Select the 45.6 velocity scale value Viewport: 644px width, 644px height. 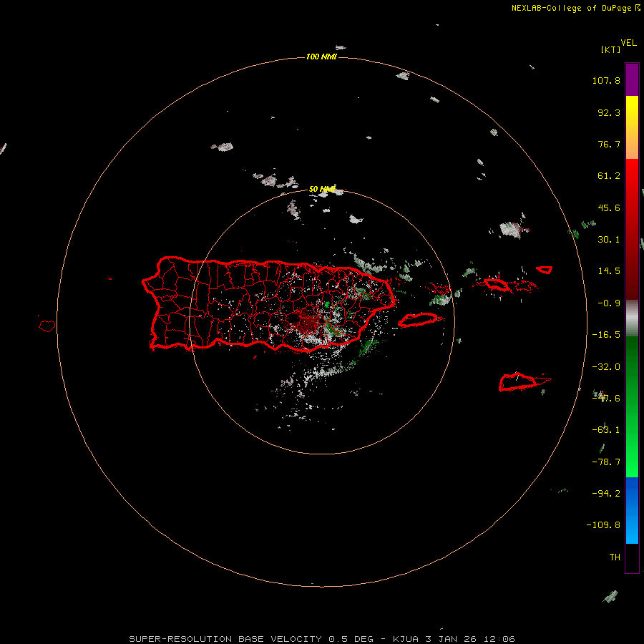tap(609, 208)
